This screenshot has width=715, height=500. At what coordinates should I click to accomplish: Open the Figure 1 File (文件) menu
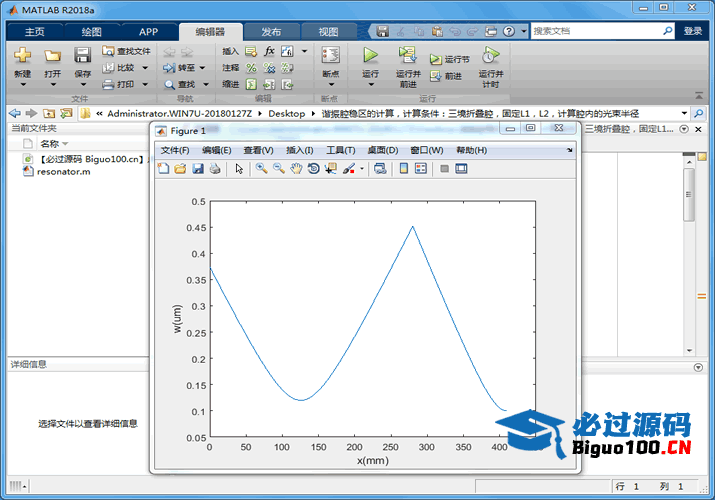pyautogui.click(x=175, y=150)
